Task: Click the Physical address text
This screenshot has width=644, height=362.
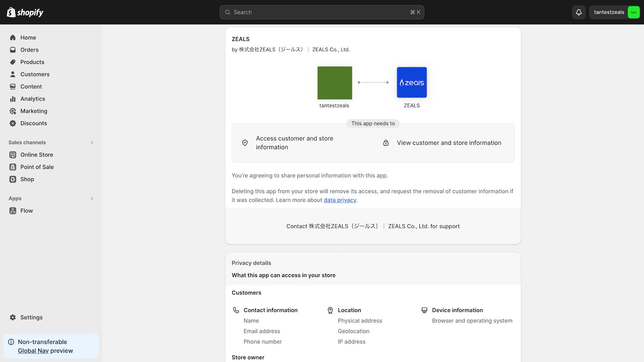Action: (x=360, y=321)
